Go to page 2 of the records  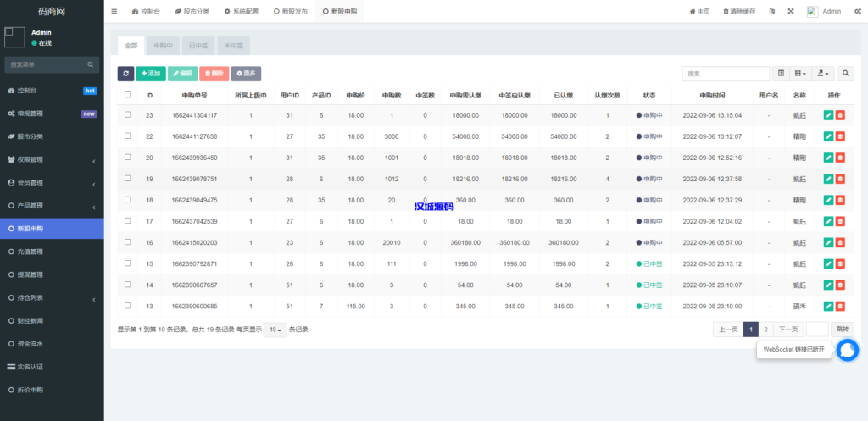(x=765, y=329)
